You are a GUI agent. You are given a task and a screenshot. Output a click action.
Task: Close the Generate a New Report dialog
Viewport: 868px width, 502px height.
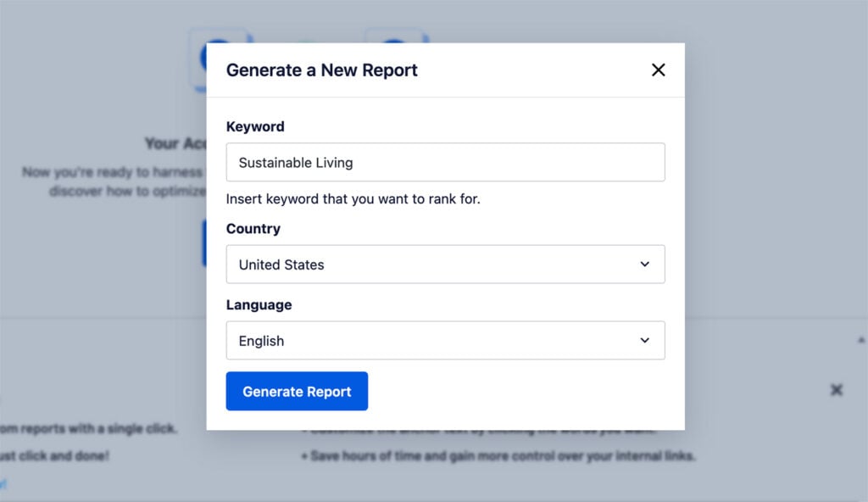click(x=658, y=70)
